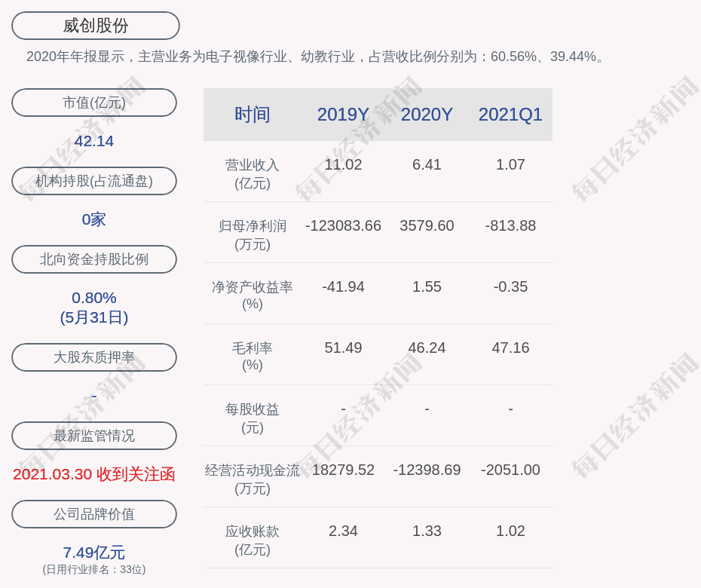
Task: Select the 2019Y column header
Action: [343, 115]
